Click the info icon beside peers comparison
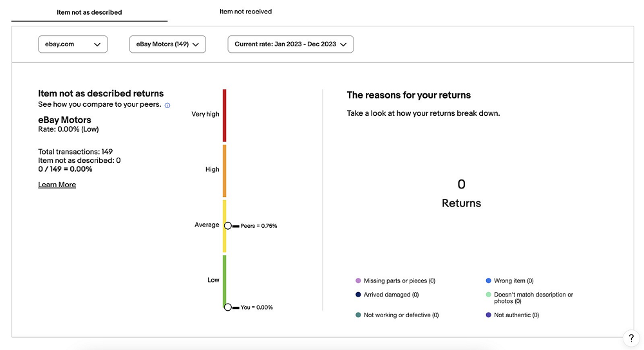 167,106
